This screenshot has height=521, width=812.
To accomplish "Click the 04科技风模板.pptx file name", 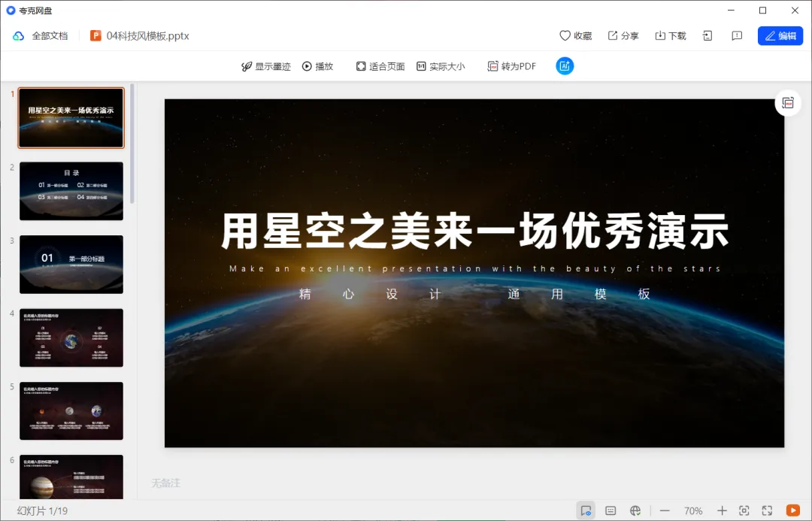I will click(x=147, y=36).
